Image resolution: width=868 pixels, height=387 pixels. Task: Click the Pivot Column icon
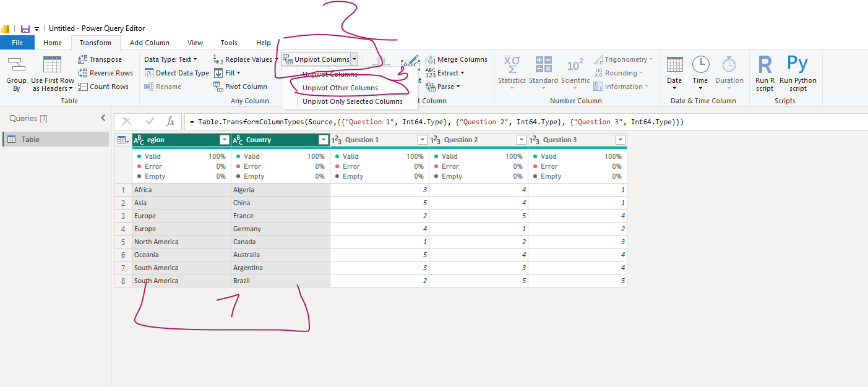click(218, 87)
